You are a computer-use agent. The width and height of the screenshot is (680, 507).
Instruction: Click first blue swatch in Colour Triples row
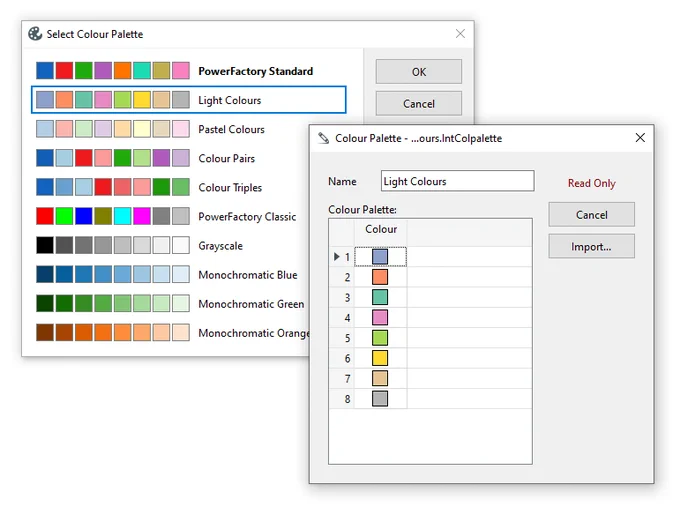click(45, 187)
